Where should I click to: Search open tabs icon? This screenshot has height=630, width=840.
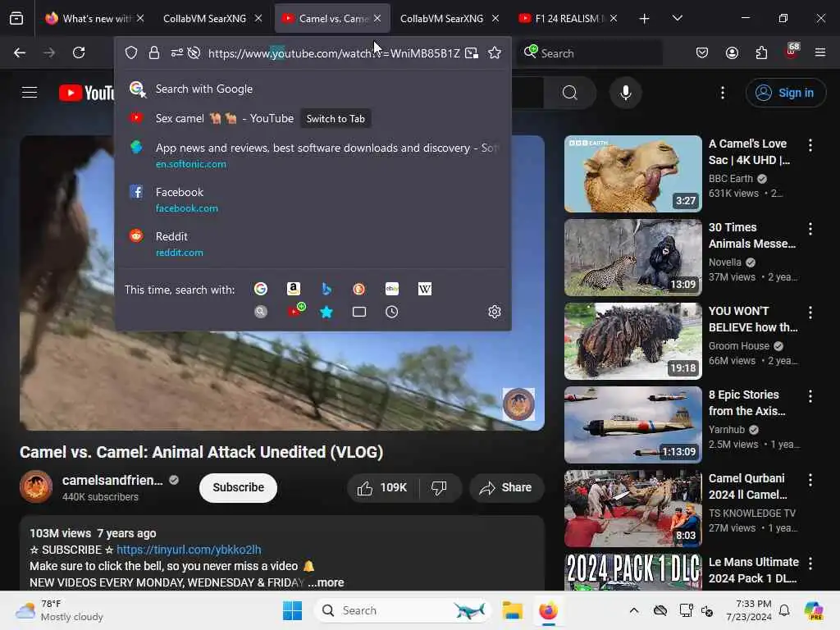[x=359, y=312]
